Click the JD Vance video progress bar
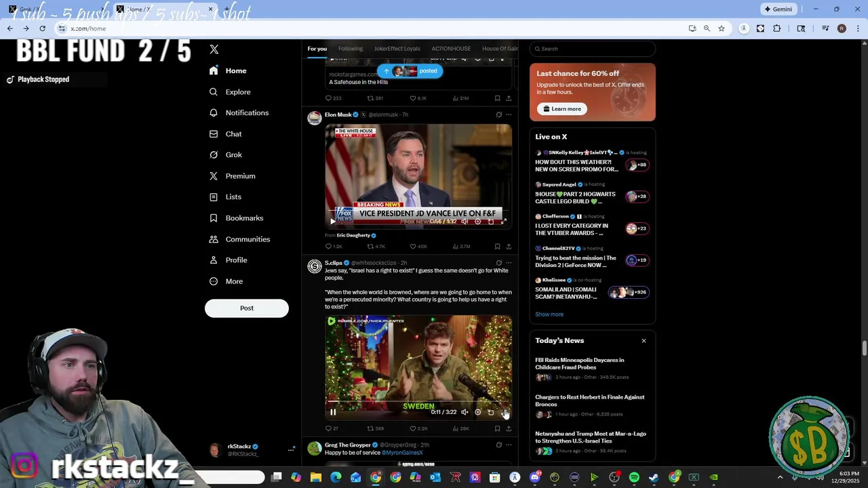 418,211
